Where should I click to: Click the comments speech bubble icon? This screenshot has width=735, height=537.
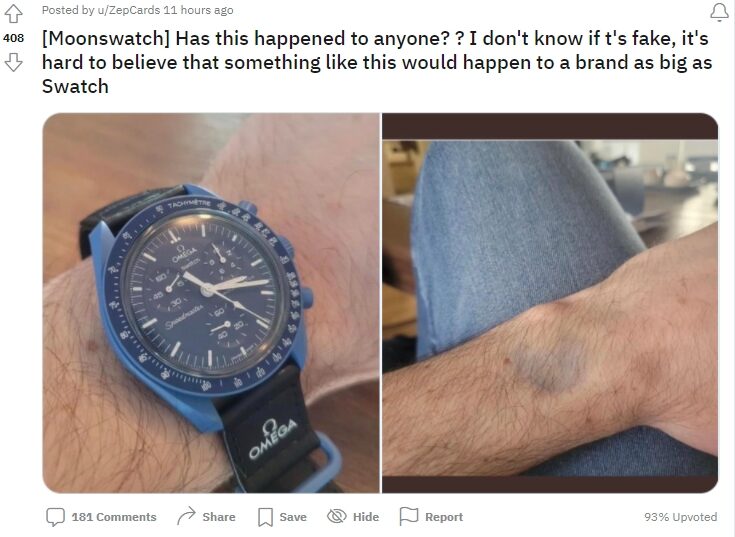tap(55, 517)
